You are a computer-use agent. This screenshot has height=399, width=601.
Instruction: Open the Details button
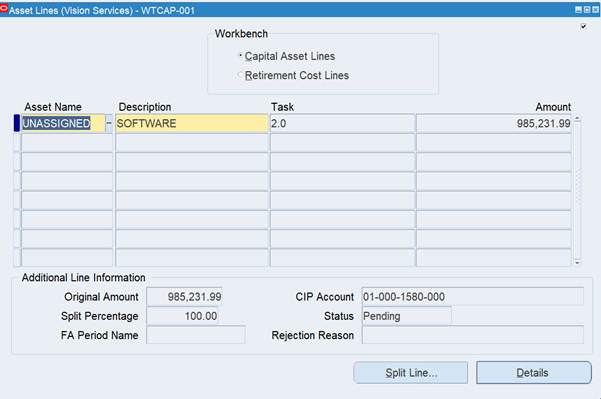point(534,373)
